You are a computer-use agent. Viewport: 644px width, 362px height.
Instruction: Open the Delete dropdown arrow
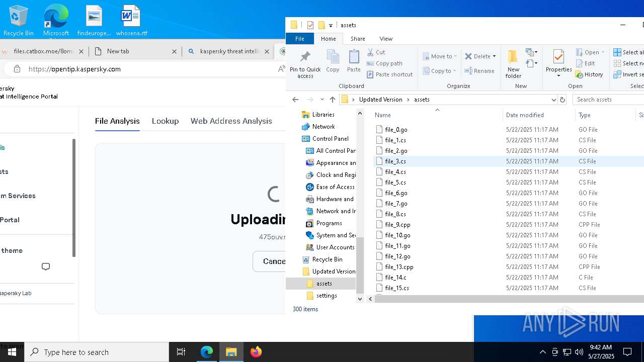[x=494, y=56]
